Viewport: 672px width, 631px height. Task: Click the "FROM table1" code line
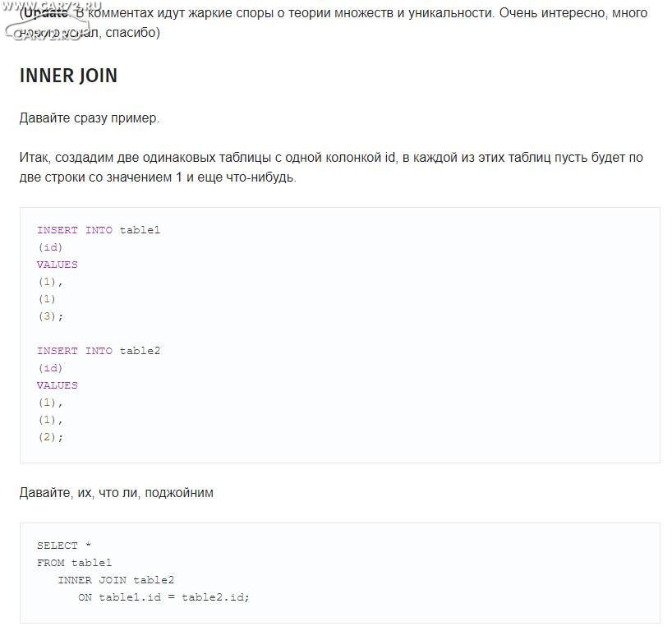(x=74, y=563)
